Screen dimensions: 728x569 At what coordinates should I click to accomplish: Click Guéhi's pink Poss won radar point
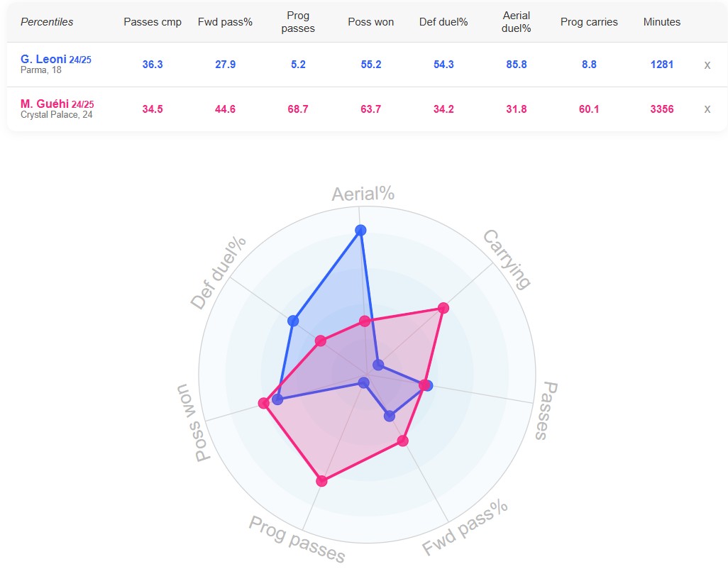[x=264, y=404]
